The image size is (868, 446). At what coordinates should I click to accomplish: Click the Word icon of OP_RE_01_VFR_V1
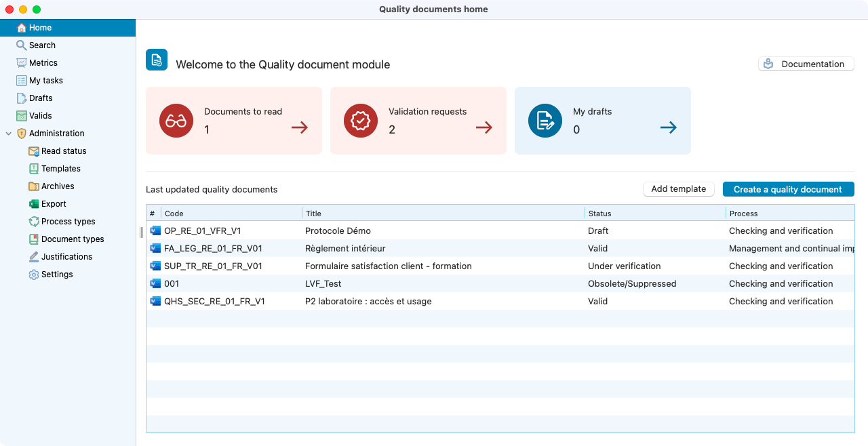click(155, 230)
